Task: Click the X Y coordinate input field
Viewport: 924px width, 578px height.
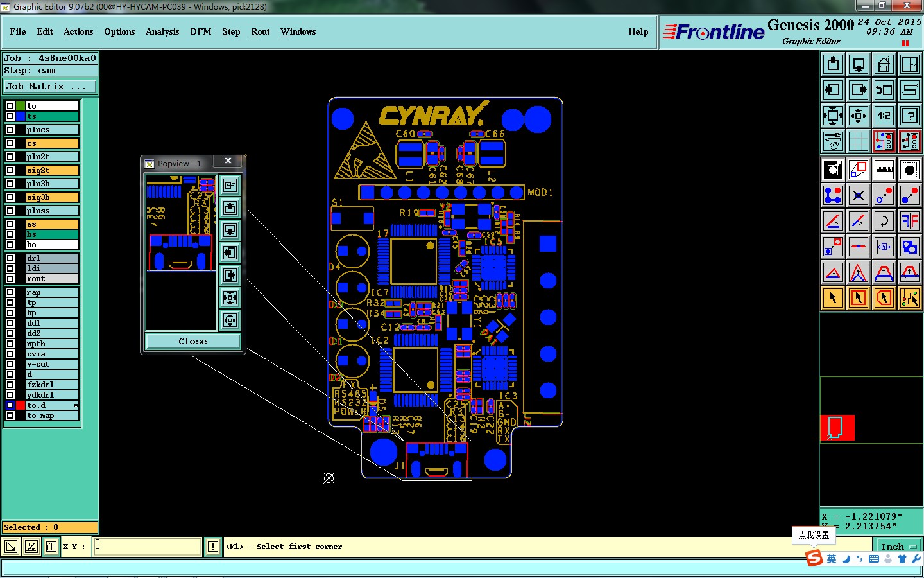Action: coord(147,547)
